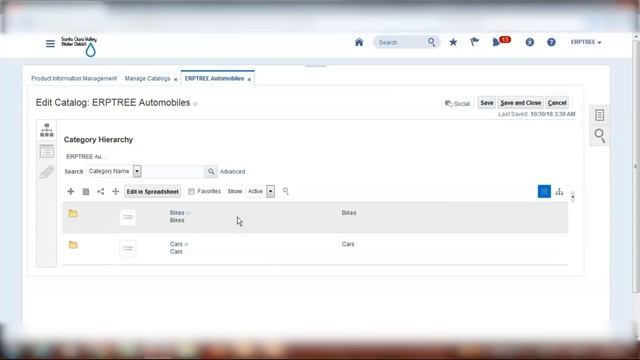Select the ERPTREE Automobiles tab

(x=214, y=78)
